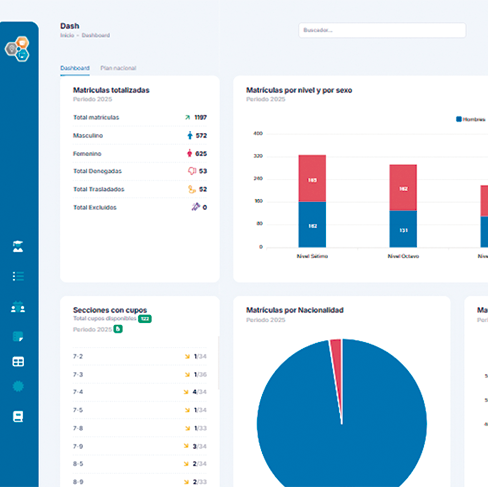This screenshot has width=488, height=487.
Task: Click the blue segment of Nivel Sétimo bar
Action: tap(312, 225)
